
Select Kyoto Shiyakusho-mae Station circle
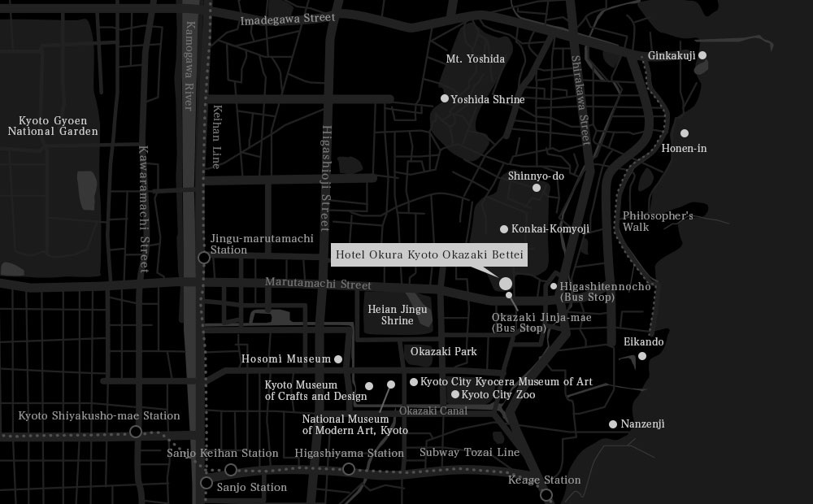pyautogui.click(x=136, y=432)
